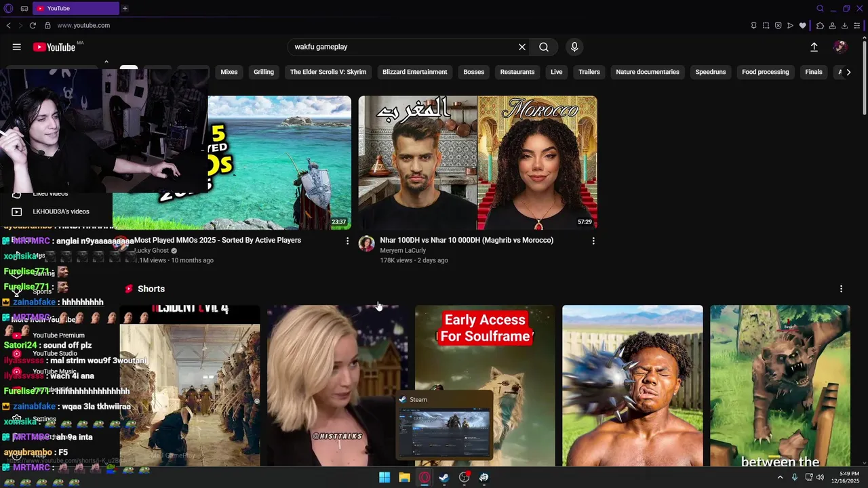Screen dimensions: 868x488
Task: Open options for Most Played MMOs 2025 video
Action: pos(348,241)
